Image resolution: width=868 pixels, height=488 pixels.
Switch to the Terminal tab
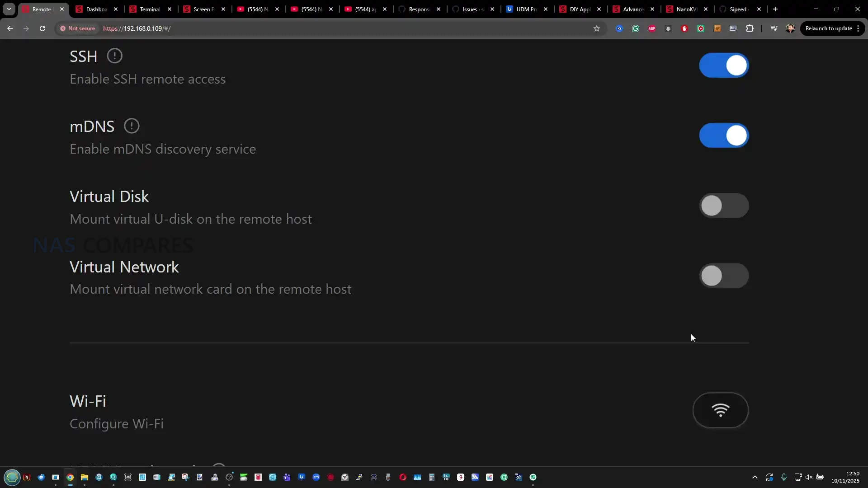[149, 9]
